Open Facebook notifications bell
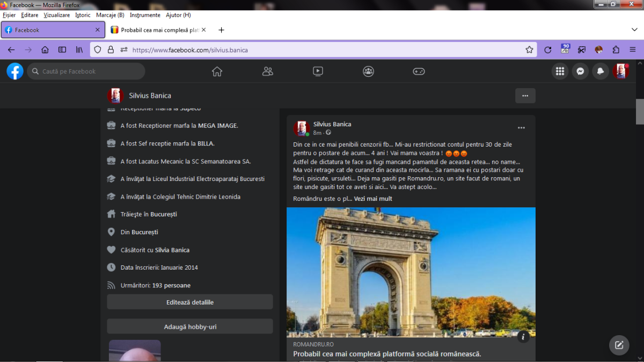Screen dimensions: 644x362 (x=601, y=71)
